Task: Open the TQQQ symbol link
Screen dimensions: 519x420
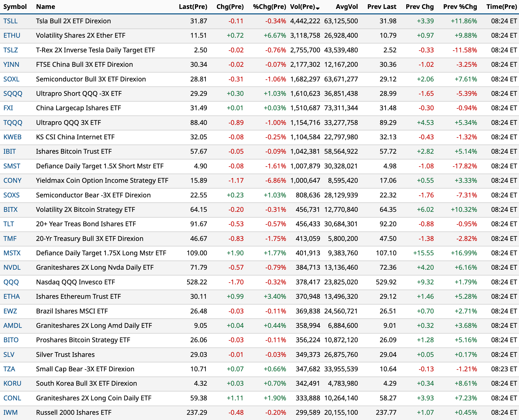Action: 13,123
